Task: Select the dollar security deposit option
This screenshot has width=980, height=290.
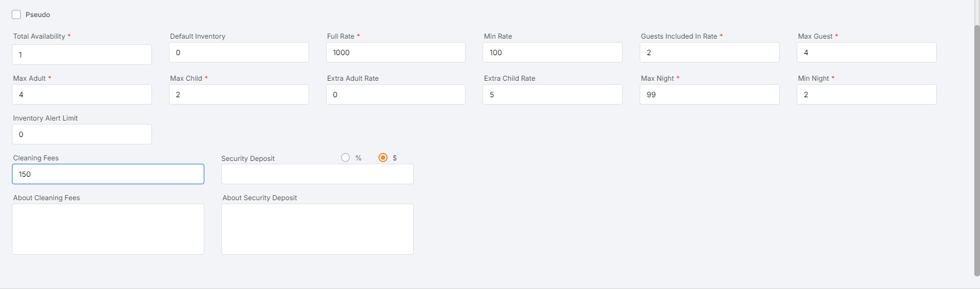Action: click(383, 158)
